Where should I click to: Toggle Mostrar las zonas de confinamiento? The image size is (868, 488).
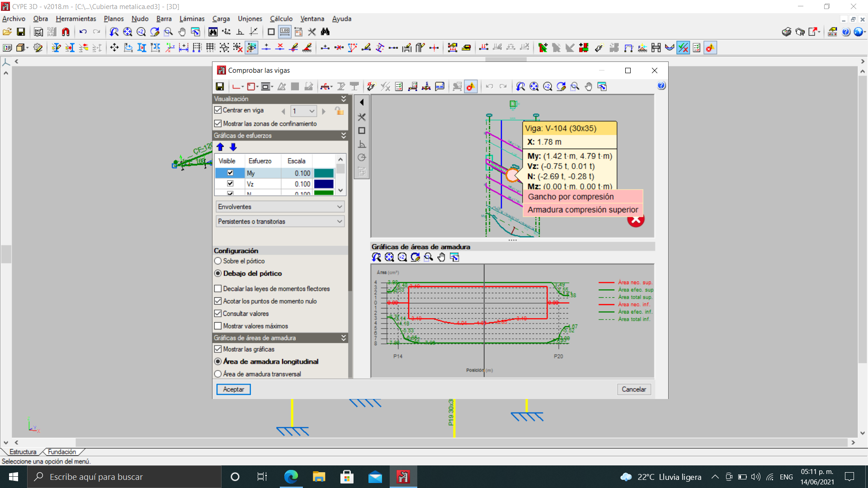(x=218, y=123)
